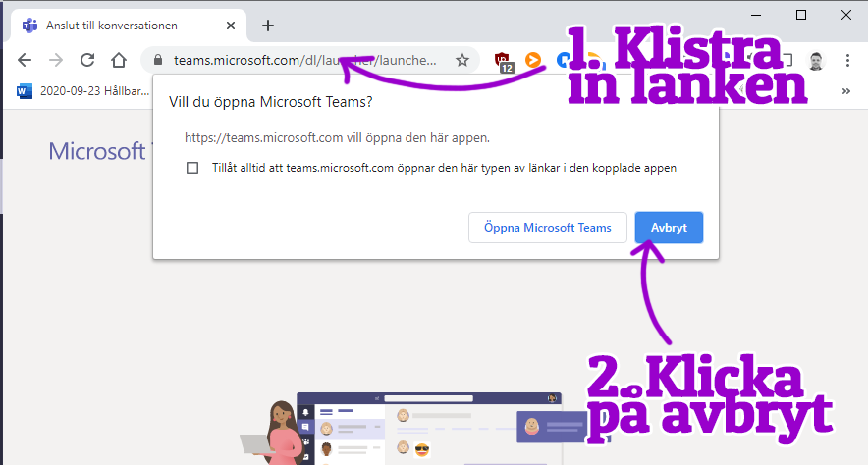Click the browser Forward arrow

[56, 60]
